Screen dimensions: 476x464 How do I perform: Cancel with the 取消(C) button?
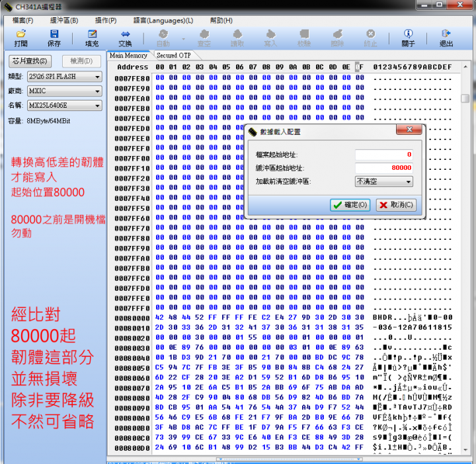coord(396,205)
